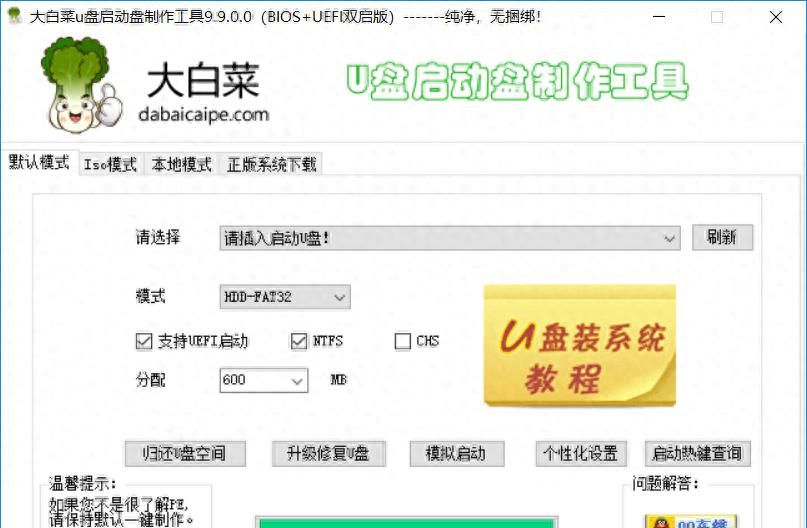807x528 pixels.
Task: Switch to 默认模式 tab
Action: (39, 163)
